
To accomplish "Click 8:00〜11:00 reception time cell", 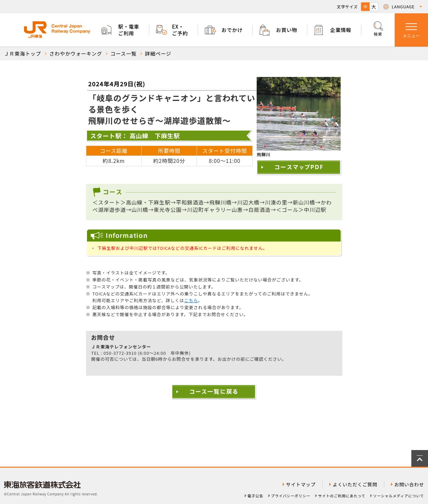I will pyautogui.click(x=225, y=161).
